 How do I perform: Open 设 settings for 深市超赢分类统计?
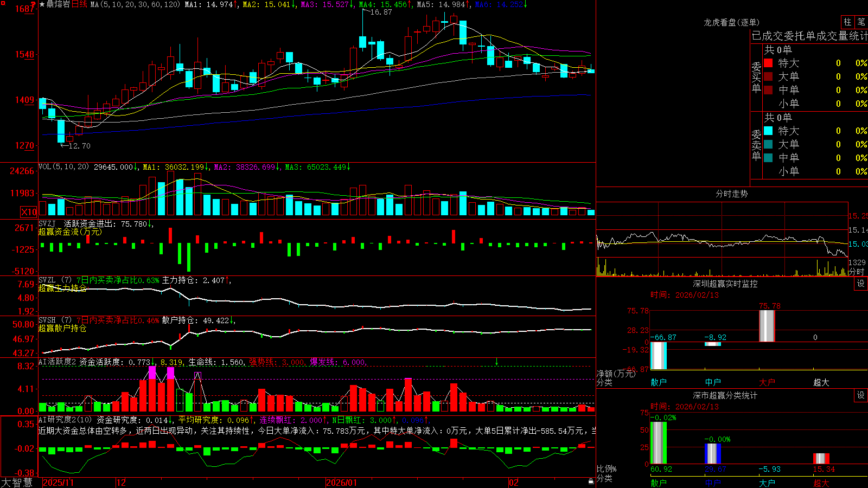coord(861,395)
